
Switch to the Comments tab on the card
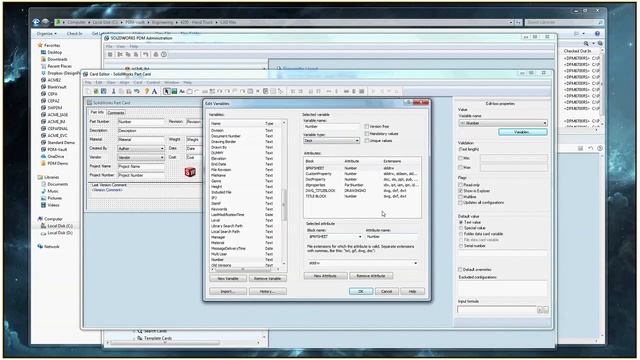pyautogui.click(x=116, y=113)
